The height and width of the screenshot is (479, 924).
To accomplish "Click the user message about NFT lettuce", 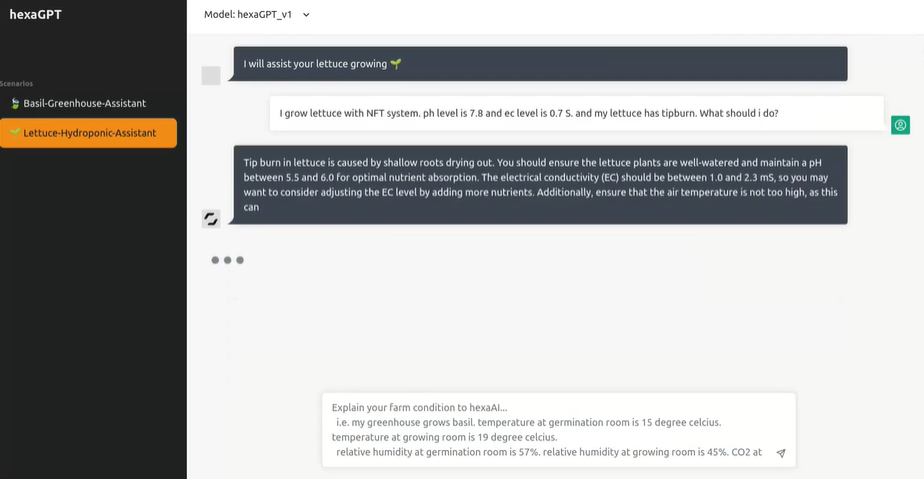I will click(576, 113).
